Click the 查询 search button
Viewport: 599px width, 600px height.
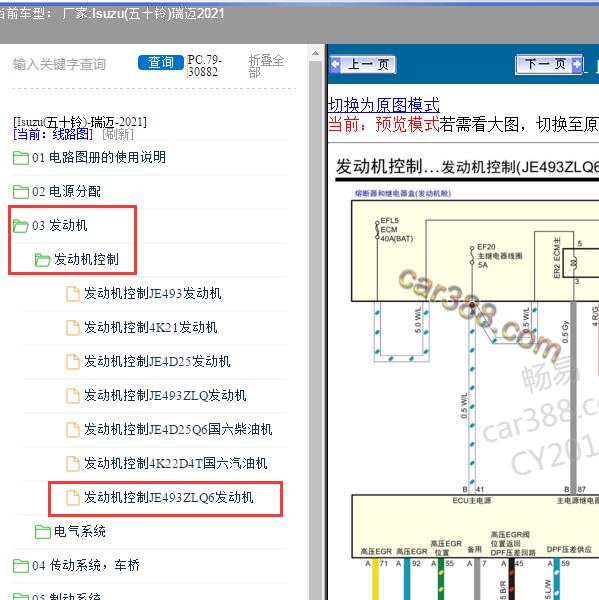click(x=161, y=62)
